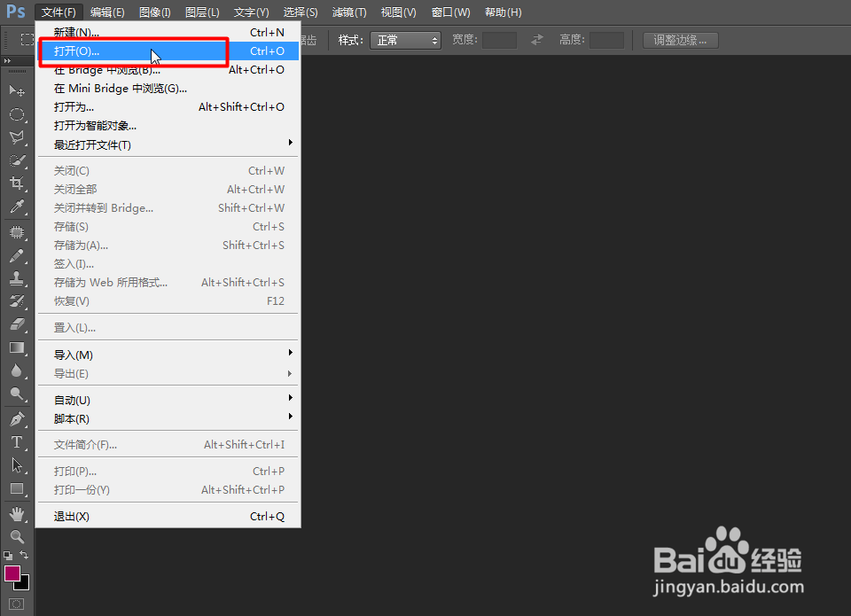
Task: Open the 编辑(E) menu
Action: [x=107, y=12]
